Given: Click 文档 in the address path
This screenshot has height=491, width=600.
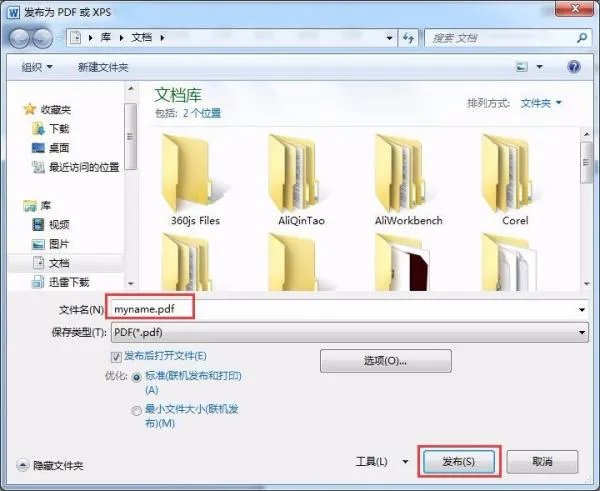Looking at the screenshot, I should [142, 38].
